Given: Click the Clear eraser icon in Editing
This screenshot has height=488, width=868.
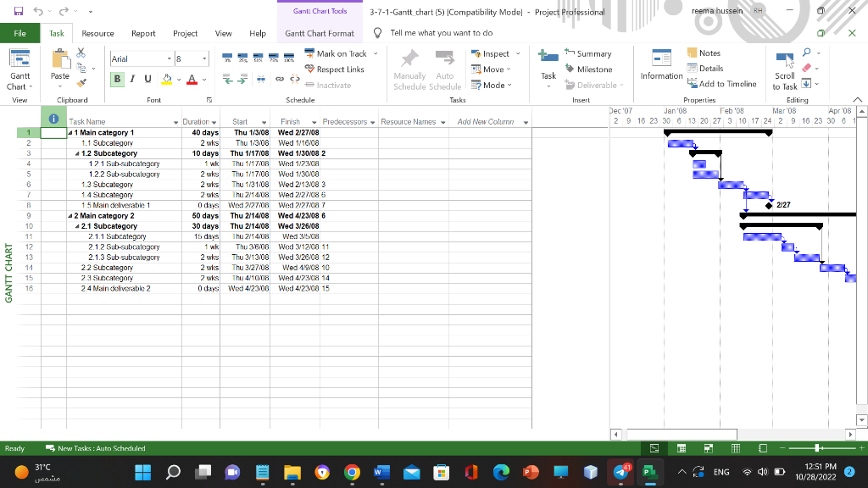Looking at the screenshot, I should 807,68.
